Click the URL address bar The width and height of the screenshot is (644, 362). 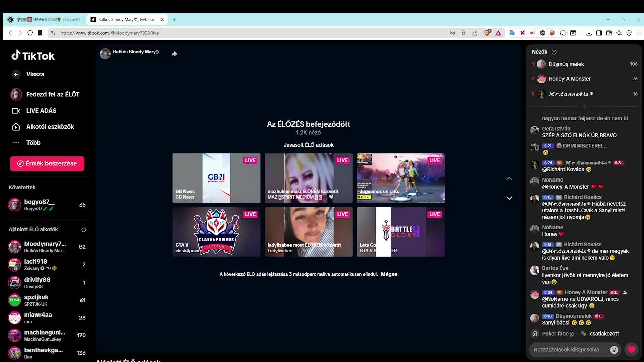click(252, 33)
